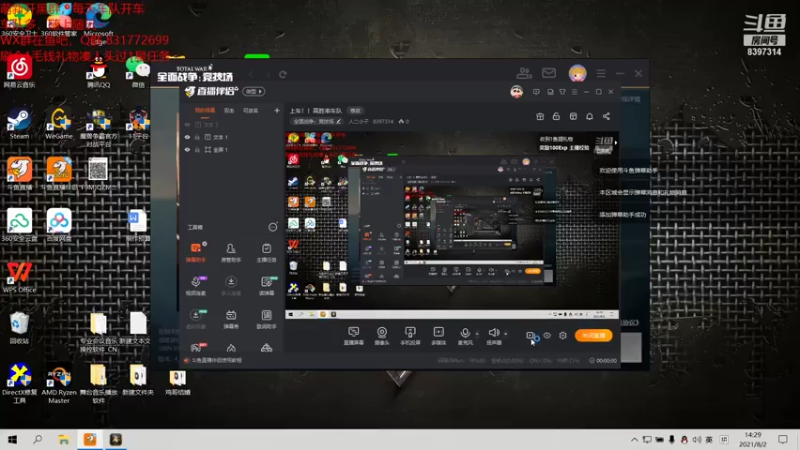Open the 腾讯QQ desktop shortcut
The width and height of the screenshot is (800, 450).
tap(98, 72)
